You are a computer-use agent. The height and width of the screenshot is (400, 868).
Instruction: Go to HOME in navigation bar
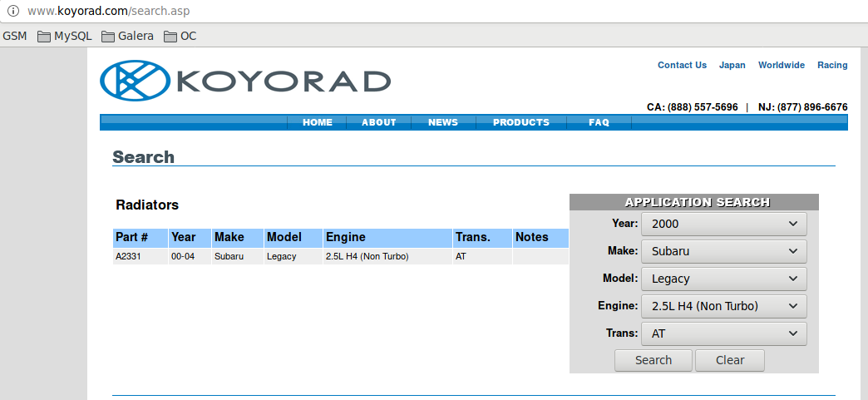(318, 122)
